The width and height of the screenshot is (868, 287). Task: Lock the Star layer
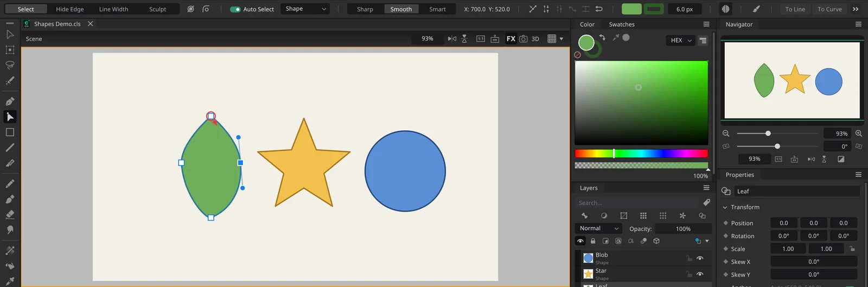[689, 274]
